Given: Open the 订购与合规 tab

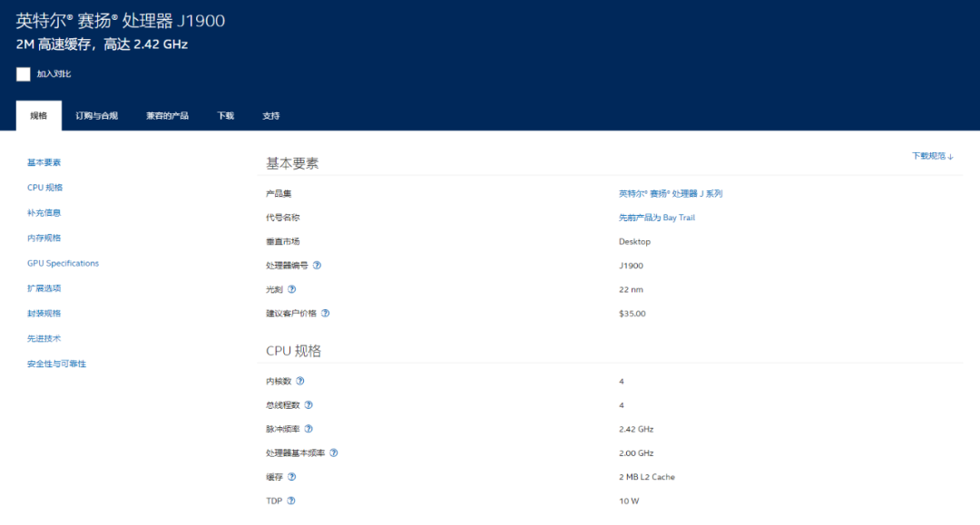Looking at the screenshot, I should [x=97, y=115].
